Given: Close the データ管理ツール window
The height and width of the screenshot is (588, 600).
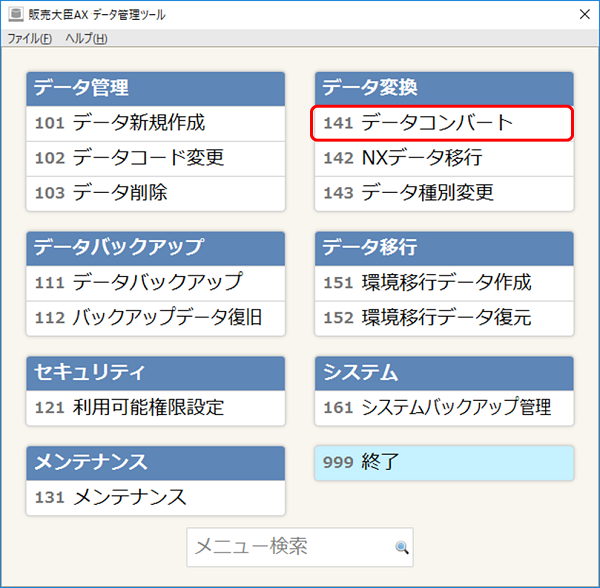Looking at the screenshot, I should click(584, 15).
